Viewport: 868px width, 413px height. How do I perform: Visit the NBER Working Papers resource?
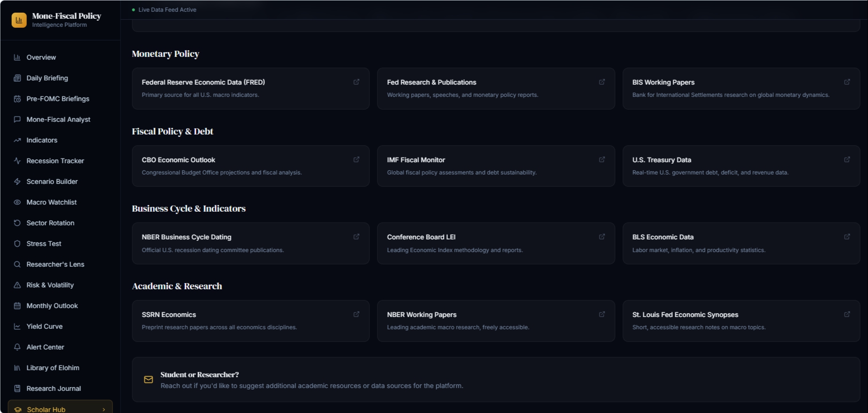496,321
